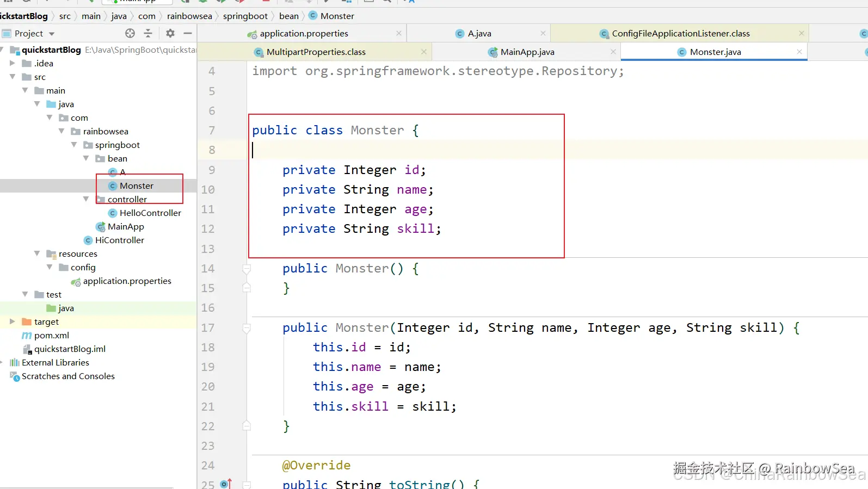Click the @Override annotation text
The height and width of the screenshot is (489, 868).
[x=316, y=466]
